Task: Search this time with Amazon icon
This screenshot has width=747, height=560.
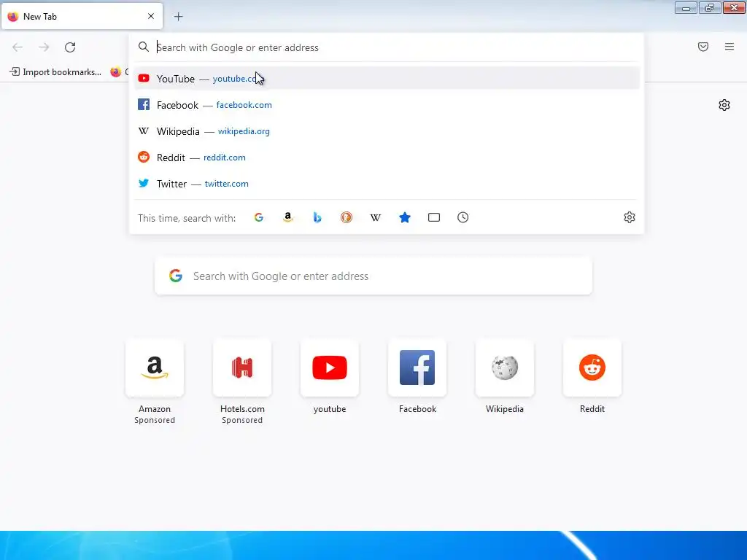Action: coord(287,217)
